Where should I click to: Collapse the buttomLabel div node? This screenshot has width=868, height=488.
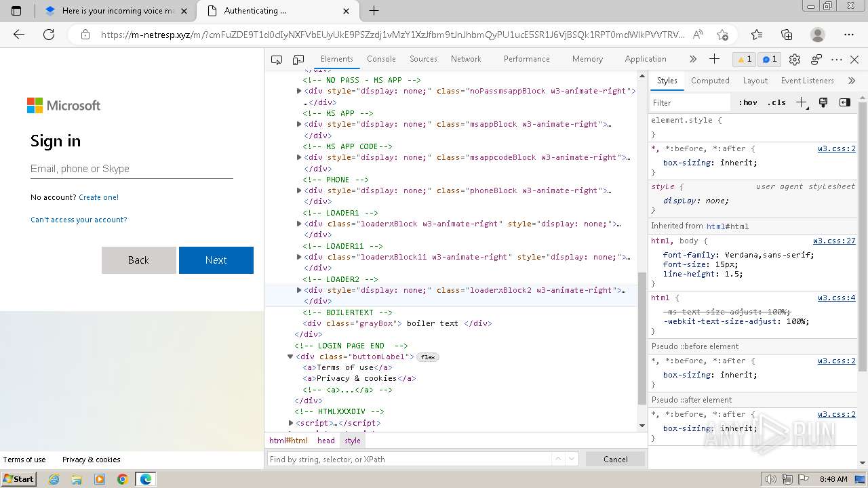click(290, 357)
